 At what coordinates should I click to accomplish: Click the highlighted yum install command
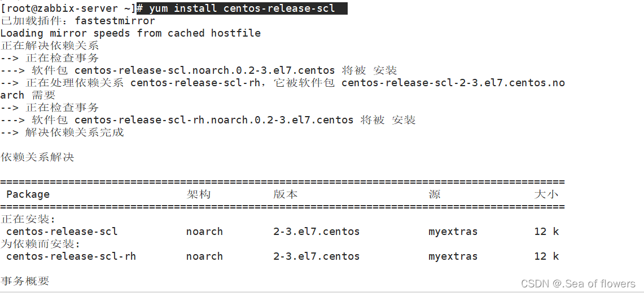[242, 8]
